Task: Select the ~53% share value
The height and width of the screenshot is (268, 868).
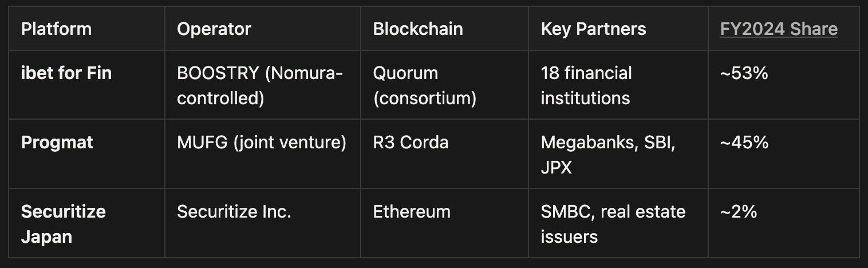Action: click(744, 73)
